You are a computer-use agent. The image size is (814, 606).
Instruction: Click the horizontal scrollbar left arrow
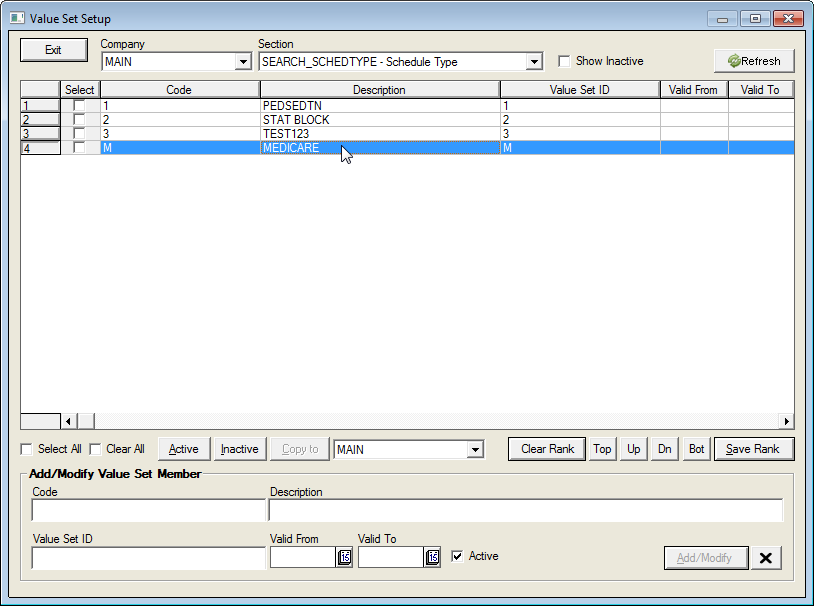click(x=69, y=422)
